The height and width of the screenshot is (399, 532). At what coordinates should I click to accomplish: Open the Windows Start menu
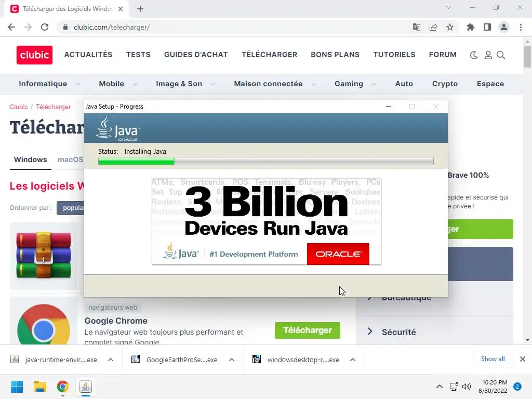pos(17,387)
